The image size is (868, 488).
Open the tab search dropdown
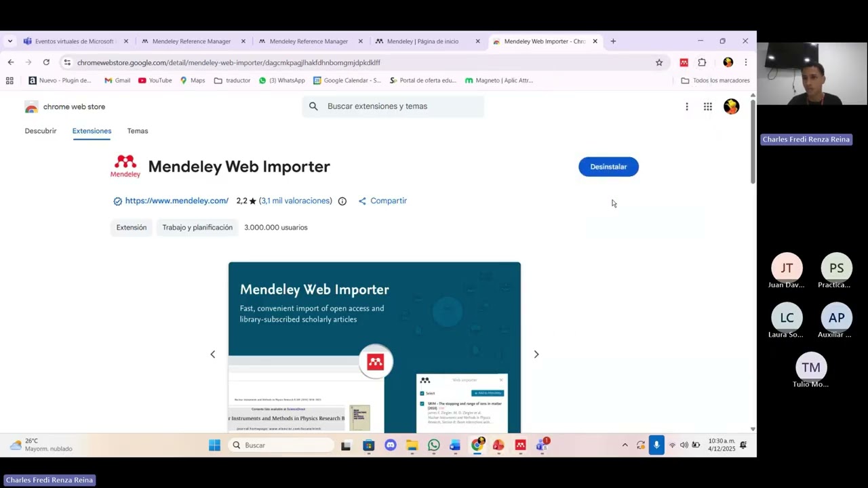9,41
